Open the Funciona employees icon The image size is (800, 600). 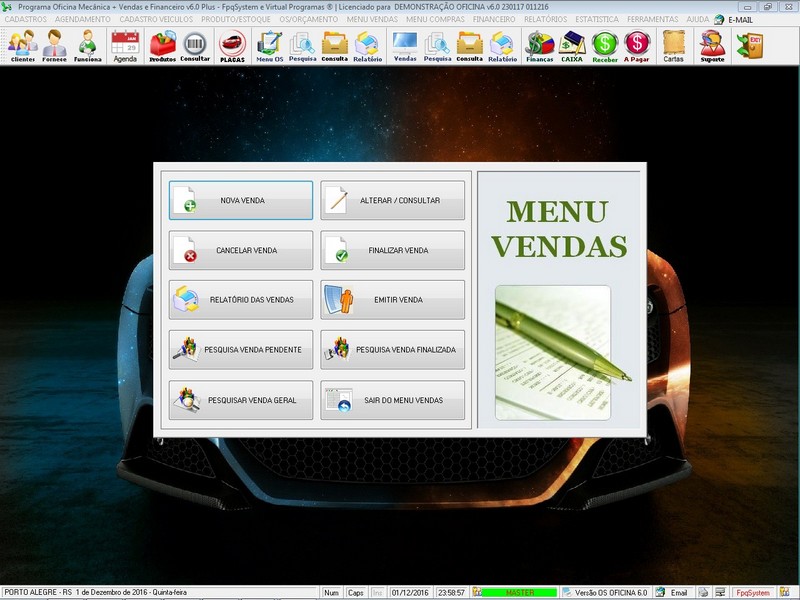[87, 46]
